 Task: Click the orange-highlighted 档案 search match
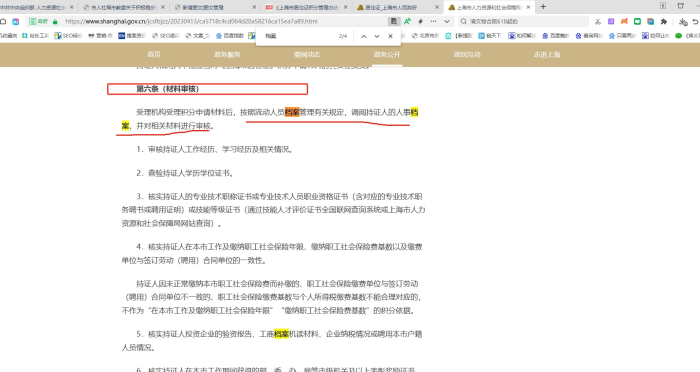point(292,112)
